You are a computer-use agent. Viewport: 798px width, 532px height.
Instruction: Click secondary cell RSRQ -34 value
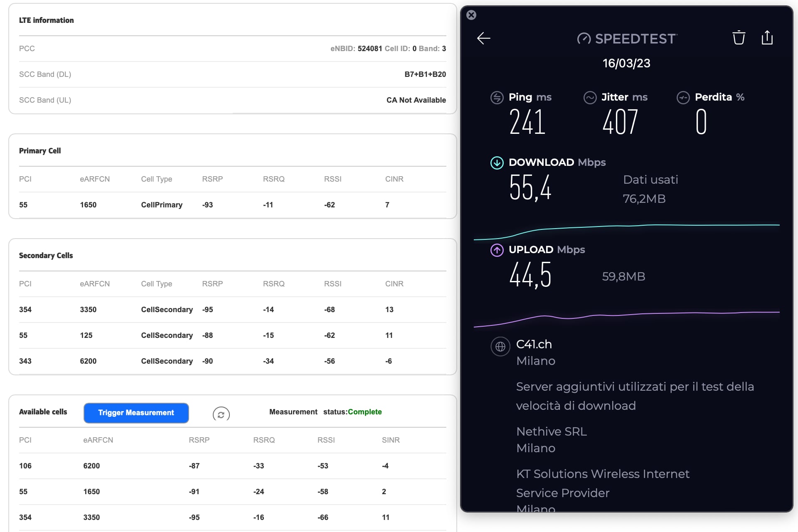point(268,361)
